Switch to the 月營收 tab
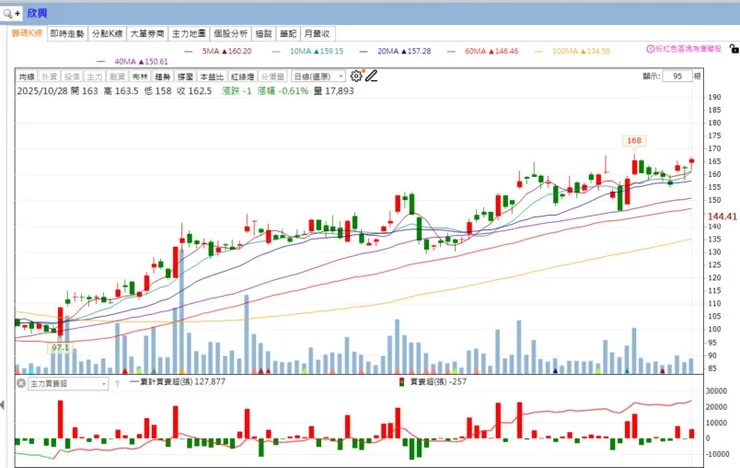 point(317,33)
